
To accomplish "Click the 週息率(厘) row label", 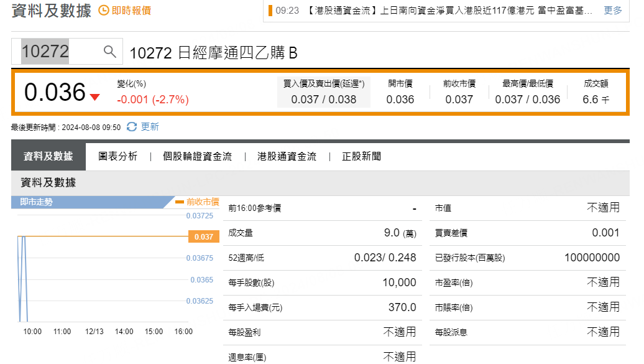I will (247, 357).
